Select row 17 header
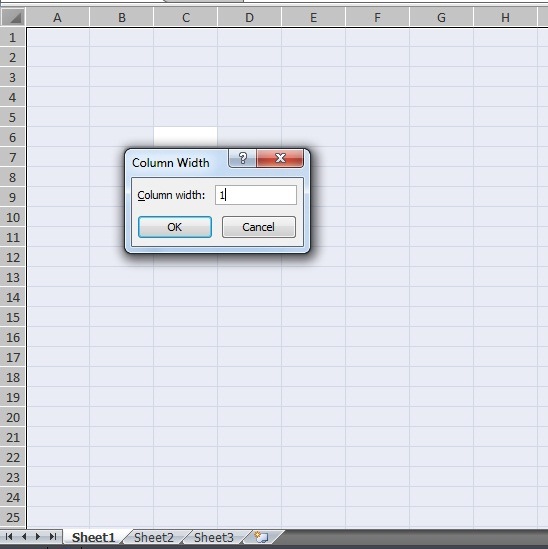This screenshot has width=548, height=549. pyautogui.click(x=13, y=357)
